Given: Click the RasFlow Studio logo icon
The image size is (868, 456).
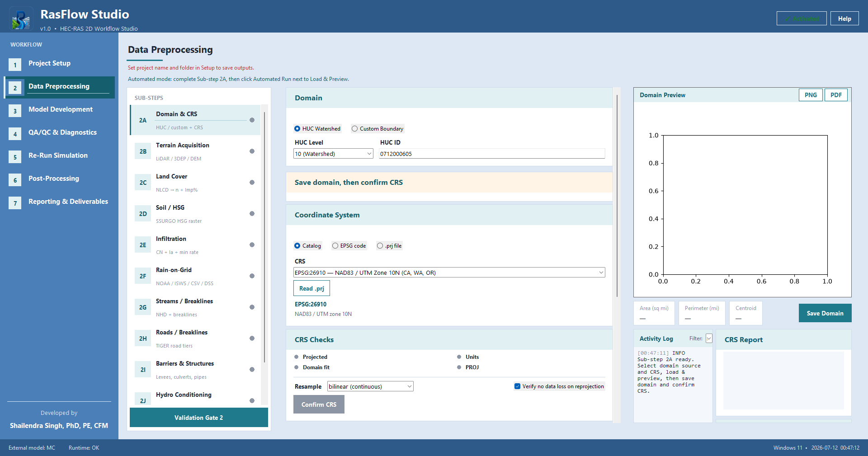Looking at the screenshot, I should [x=21, y=19].
